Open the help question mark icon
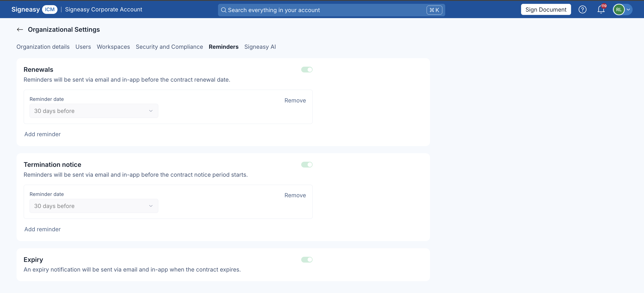This screenshot has height=293, width=644. click(x=582, y=9)
